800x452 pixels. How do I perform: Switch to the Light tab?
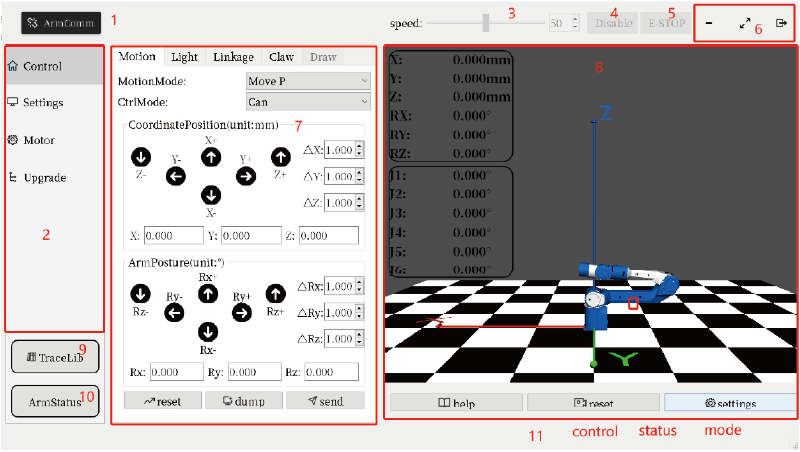[184, 57]
